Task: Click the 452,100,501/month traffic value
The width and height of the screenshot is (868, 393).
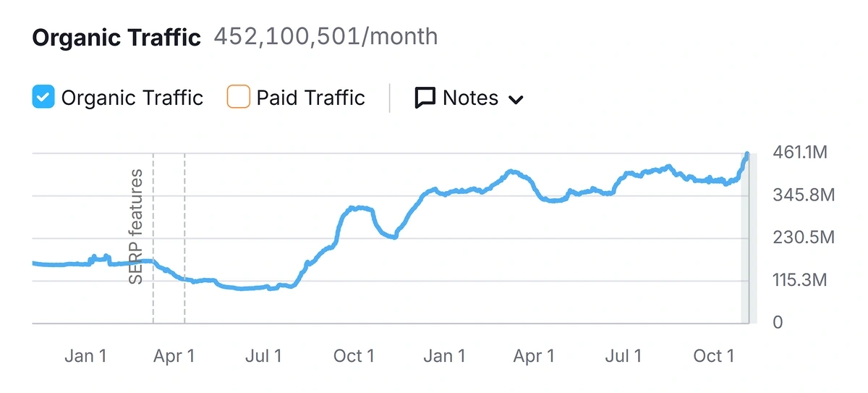Action: pyautogui.click(x=325, y=37)
